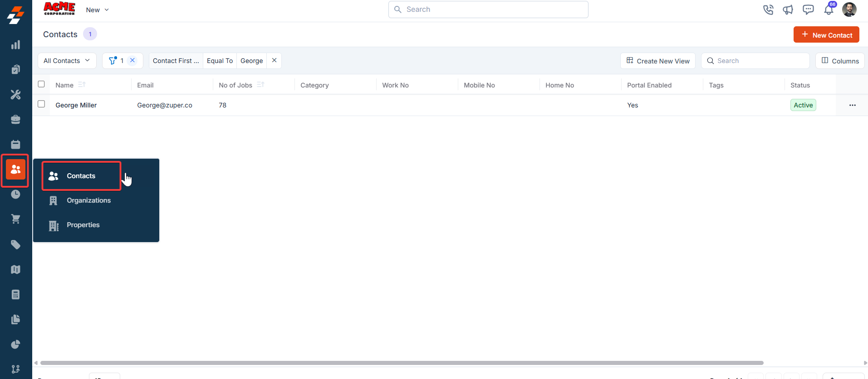The height and width of the screenshot is (379, 868).
Task: Open the three-dot menu for George Miller
Action: point(853,105)
